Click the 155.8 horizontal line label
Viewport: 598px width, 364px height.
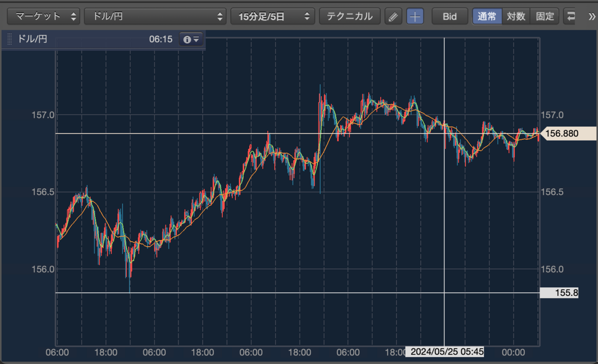pyautogui.click(x=559, y=293)
